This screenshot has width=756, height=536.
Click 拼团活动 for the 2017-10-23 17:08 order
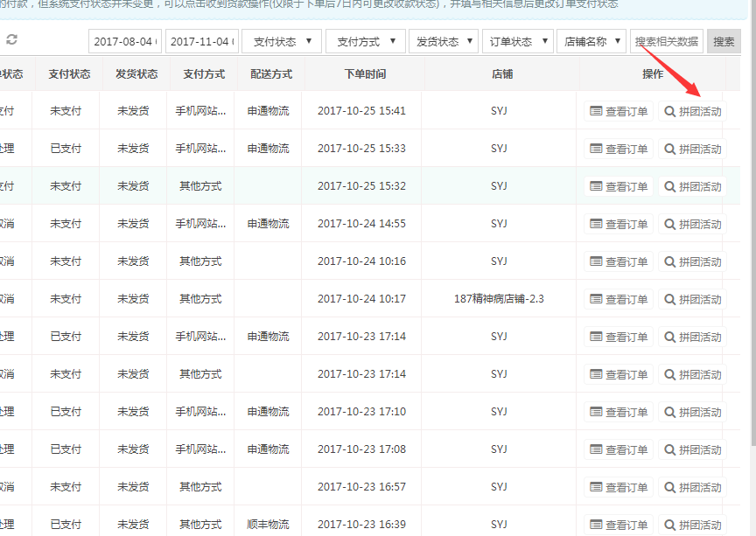click(692, 449)
